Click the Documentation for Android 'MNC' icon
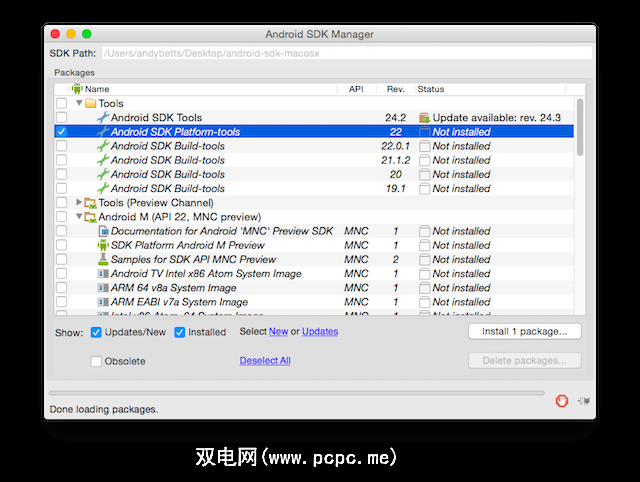The height and width of the screenshot is (482, 640). point(103,231)
